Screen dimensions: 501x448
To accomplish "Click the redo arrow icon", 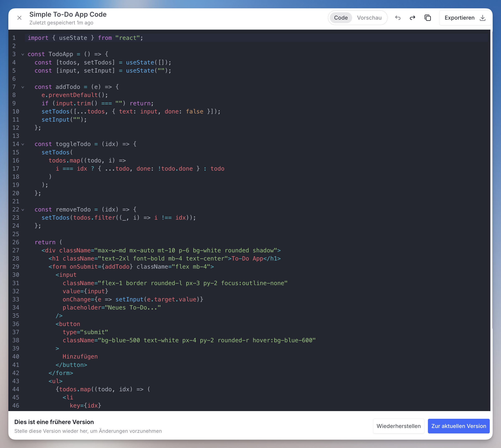I will coord(412,18).
